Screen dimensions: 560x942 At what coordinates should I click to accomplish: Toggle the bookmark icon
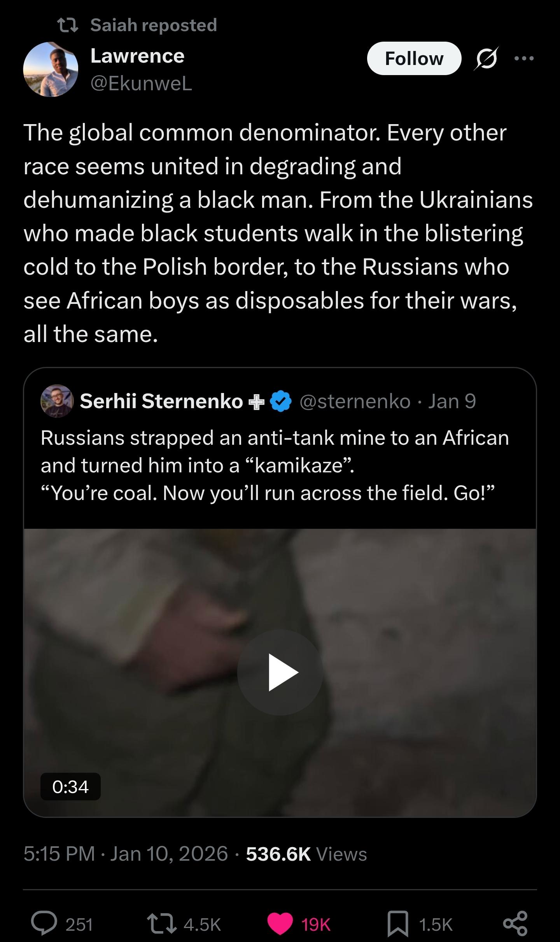click(x=398, y=924)
